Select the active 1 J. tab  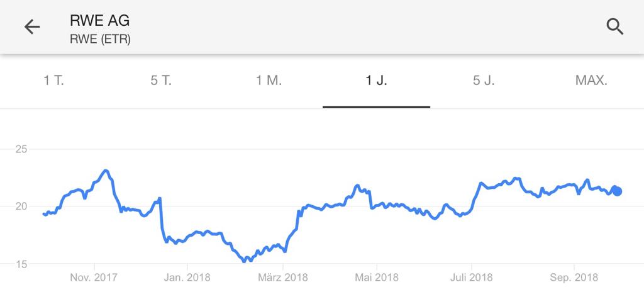coord(376,81)
